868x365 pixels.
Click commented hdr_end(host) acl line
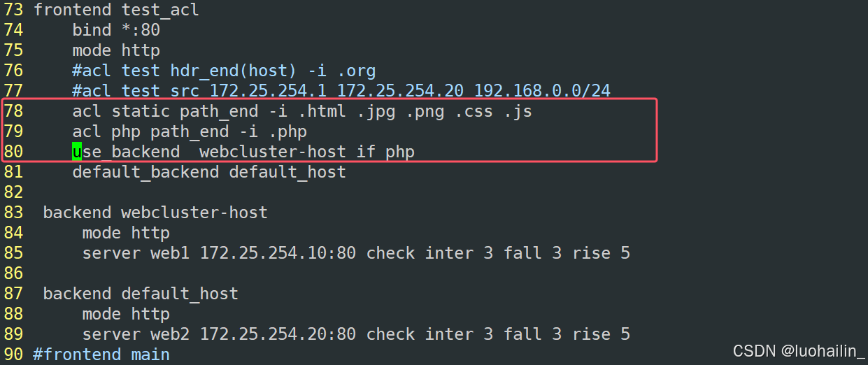(x=224, y=71)
